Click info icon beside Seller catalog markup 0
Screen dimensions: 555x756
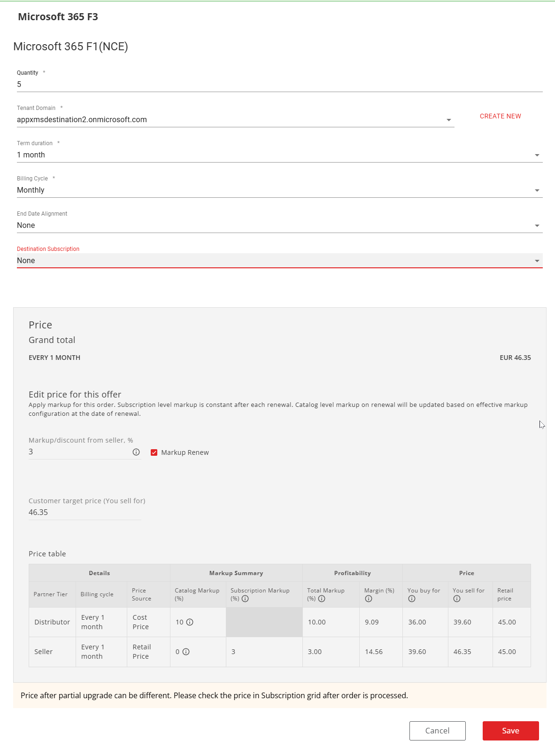click(x=186, y=652)
